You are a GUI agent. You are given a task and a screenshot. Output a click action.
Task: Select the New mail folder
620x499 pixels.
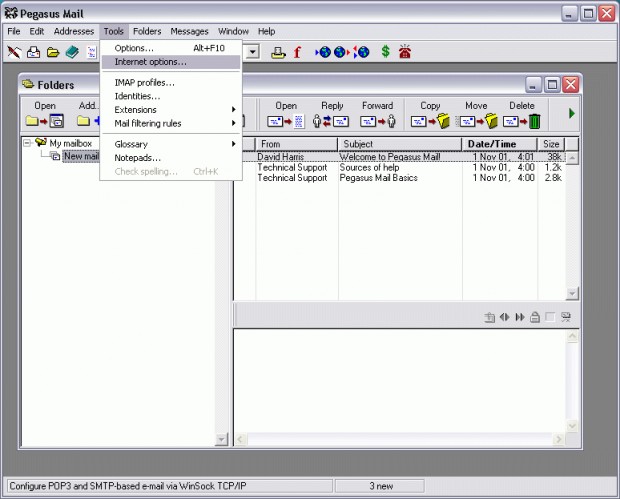coord(81,156)
